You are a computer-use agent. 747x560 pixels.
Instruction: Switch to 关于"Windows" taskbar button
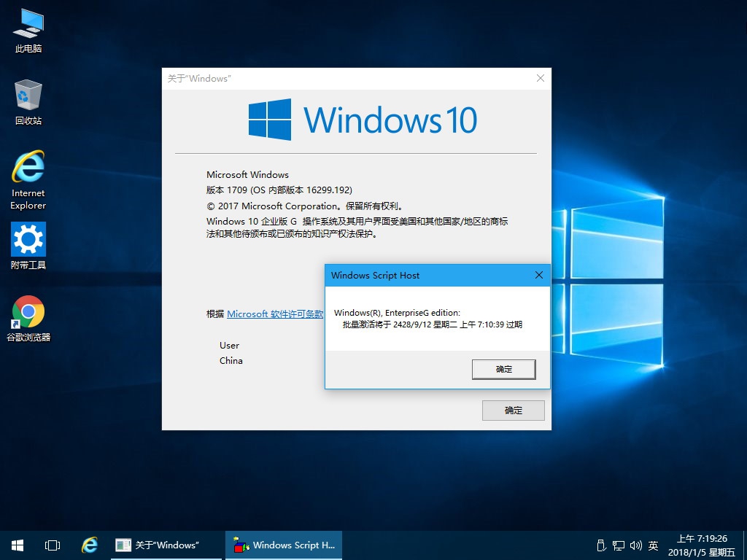166,545
